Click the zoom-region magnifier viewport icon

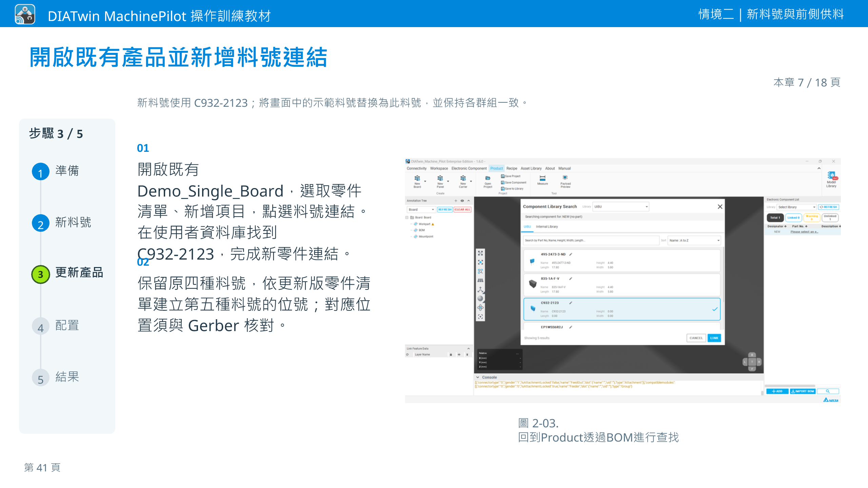[x=480, y=271]
